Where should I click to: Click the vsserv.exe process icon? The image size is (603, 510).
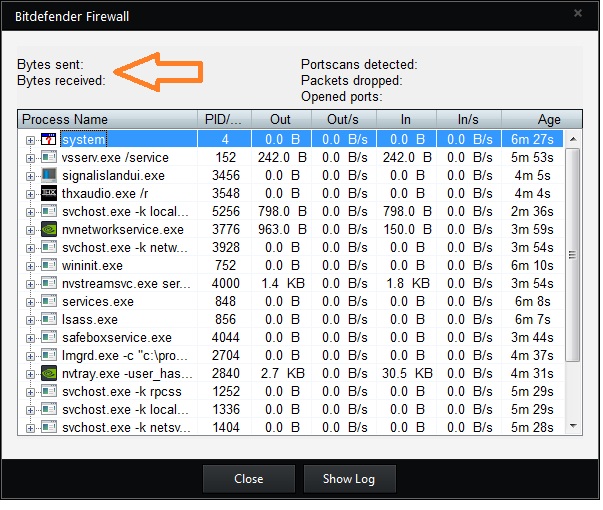49,157
